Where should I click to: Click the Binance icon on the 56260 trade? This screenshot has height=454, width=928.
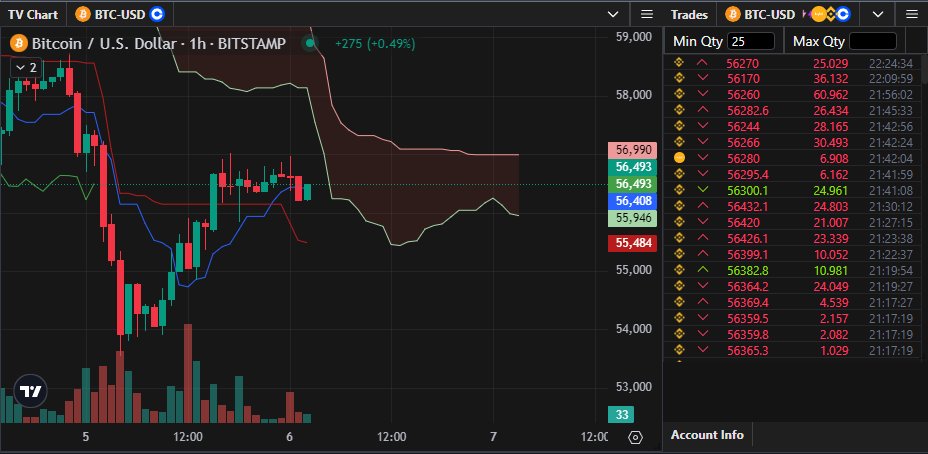pyautogui.click(x=679, y=94)
